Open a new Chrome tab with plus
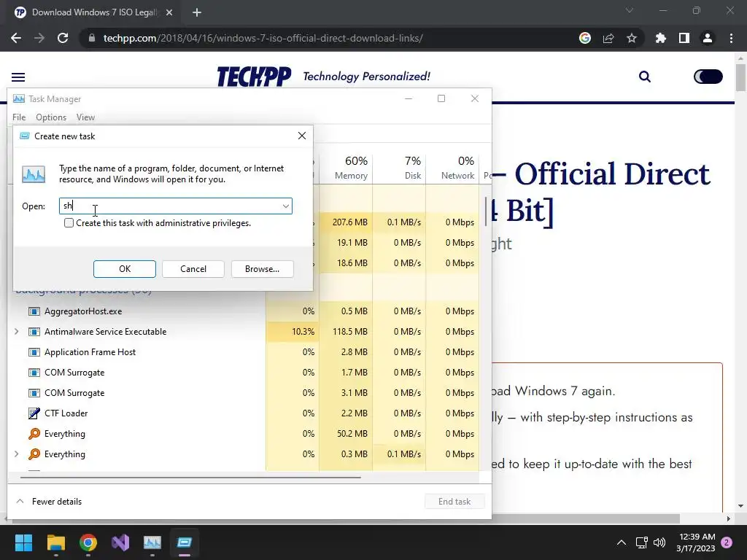The image size is (747, 560). click(x=197, y=12)
